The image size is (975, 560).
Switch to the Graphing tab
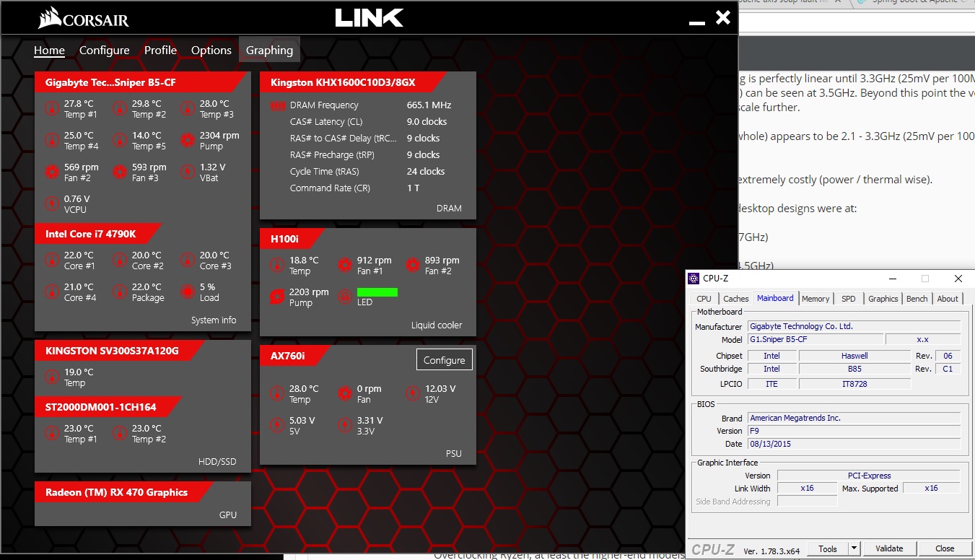(x=269, y=51)
